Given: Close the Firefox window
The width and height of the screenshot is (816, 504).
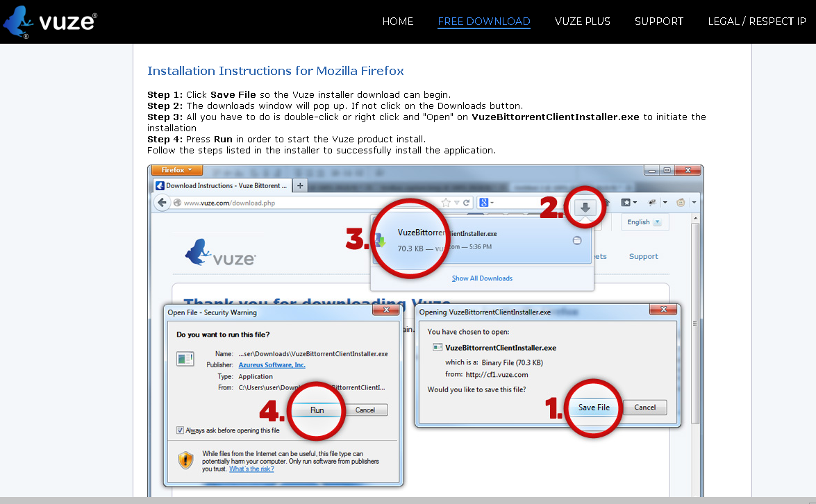Looking at the screenshot, I should click(x=688, y=170).
